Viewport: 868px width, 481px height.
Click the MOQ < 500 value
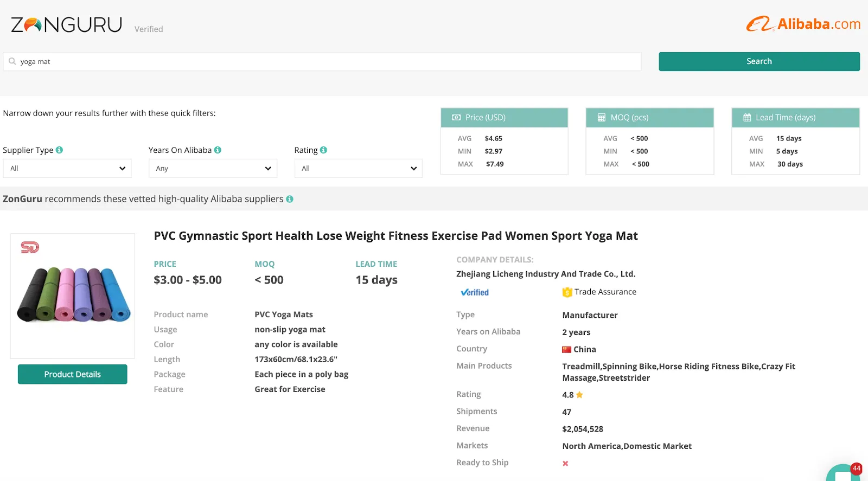(x=269, y=280)
